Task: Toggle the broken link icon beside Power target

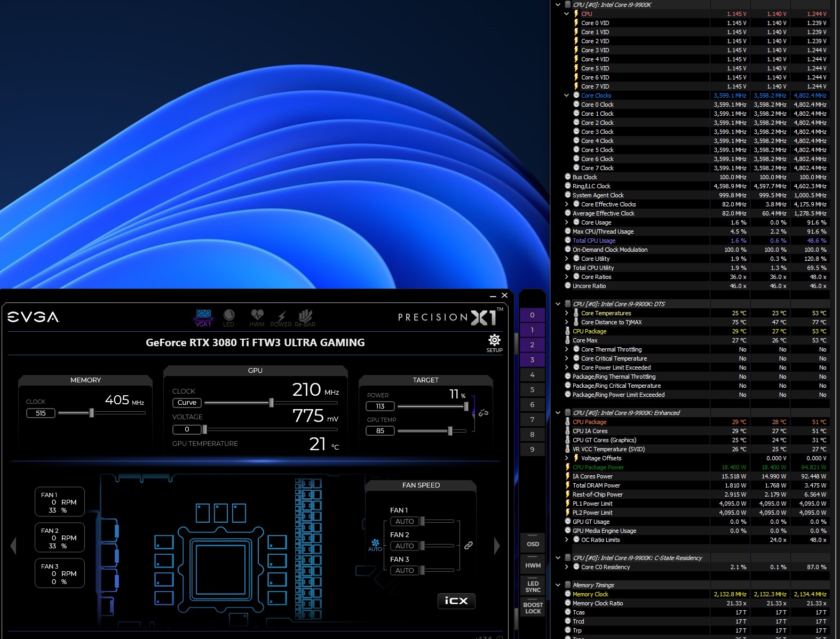Action: 484,412
